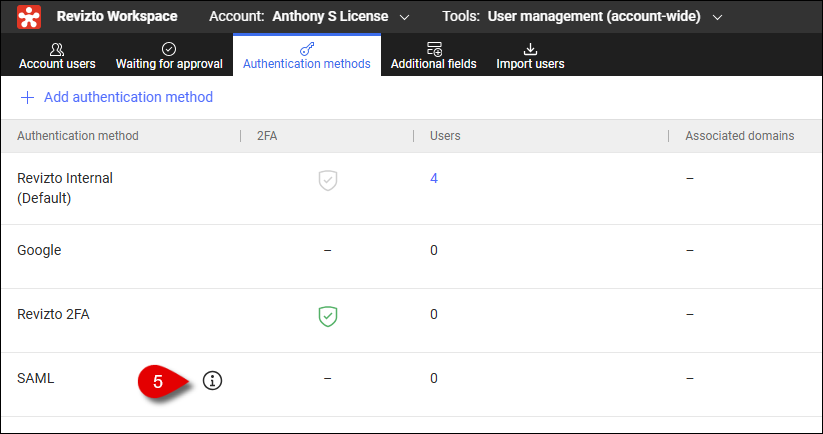Click users count 0 in Google row
The image size is (823, 434).
tap(434, 250)
